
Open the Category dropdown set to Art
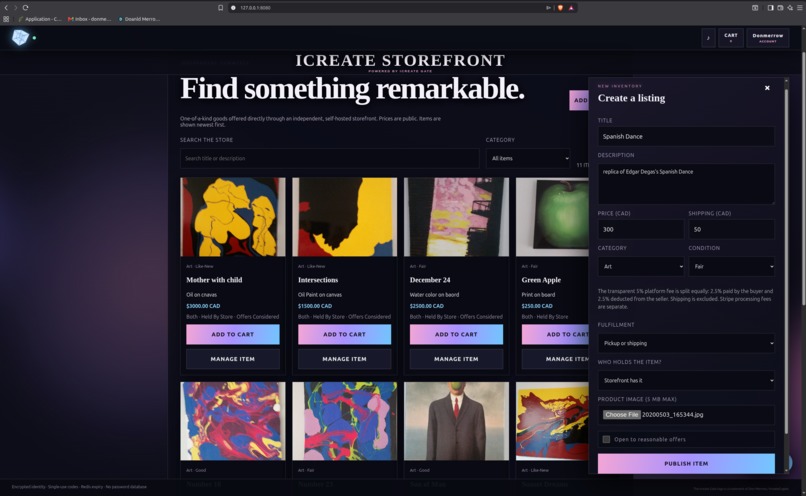click(x=640, y=266)
